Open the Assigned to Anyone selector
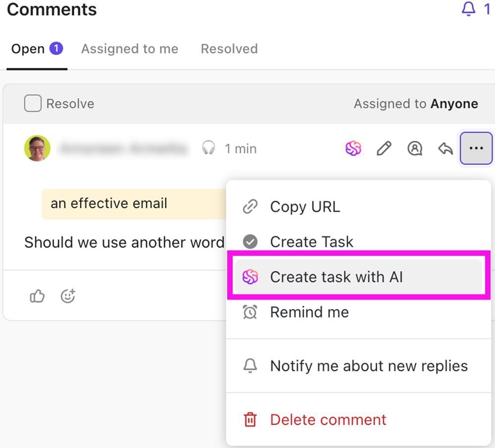 pos(415,103)
